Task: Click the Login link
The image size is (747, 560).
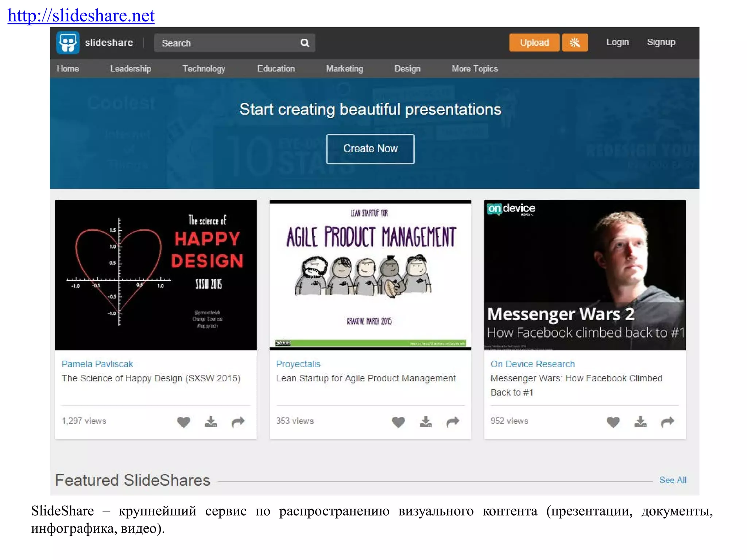Action: point(618,42)
